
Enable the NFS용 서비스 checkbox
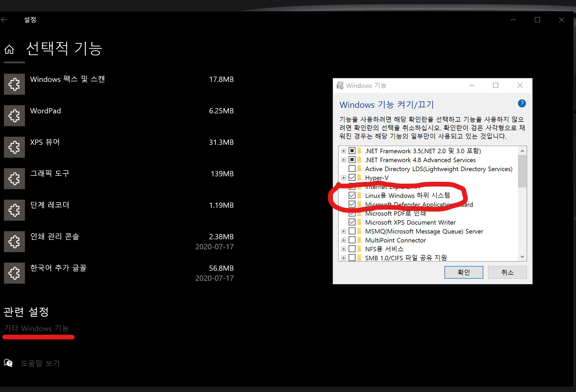tap(352, 249)
